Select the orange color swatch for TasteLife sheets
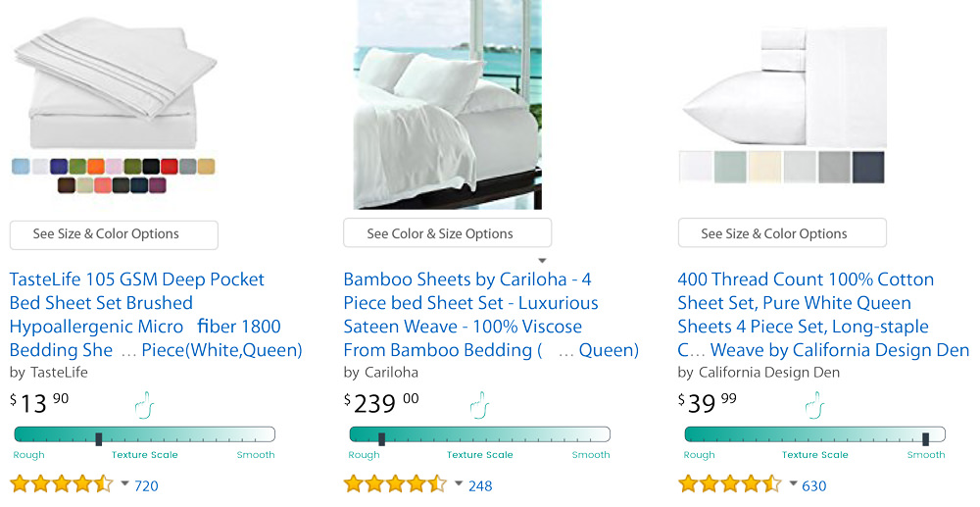980x507 pixels. click(x=95, y=167)
